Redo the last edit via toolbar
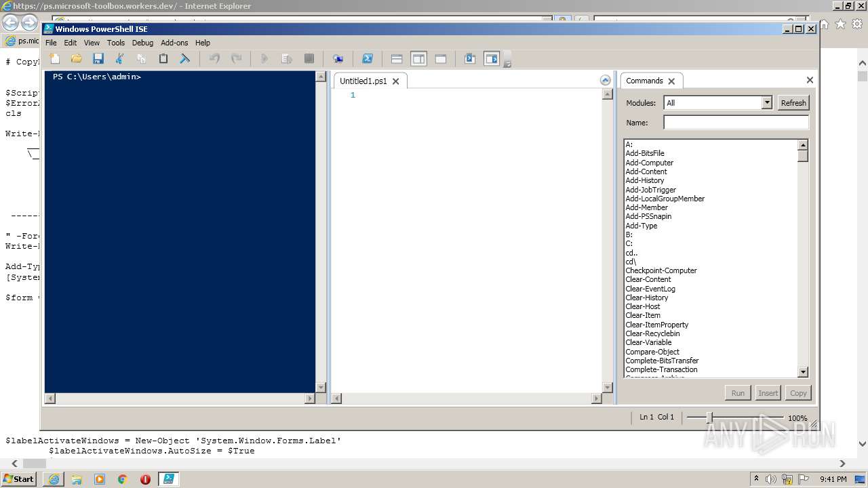Image resolution: width=868 pixels, height=488 pixels. (236, 59)
